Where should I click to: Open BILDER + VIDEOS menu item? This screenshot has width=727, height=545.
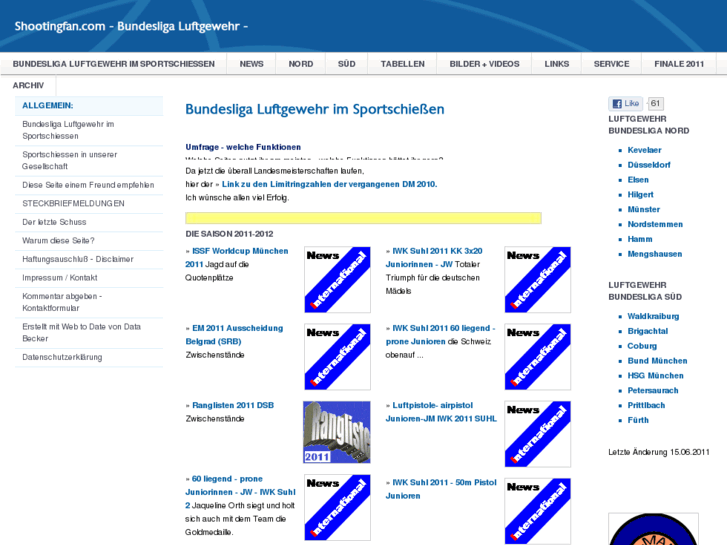click(484, 64)
